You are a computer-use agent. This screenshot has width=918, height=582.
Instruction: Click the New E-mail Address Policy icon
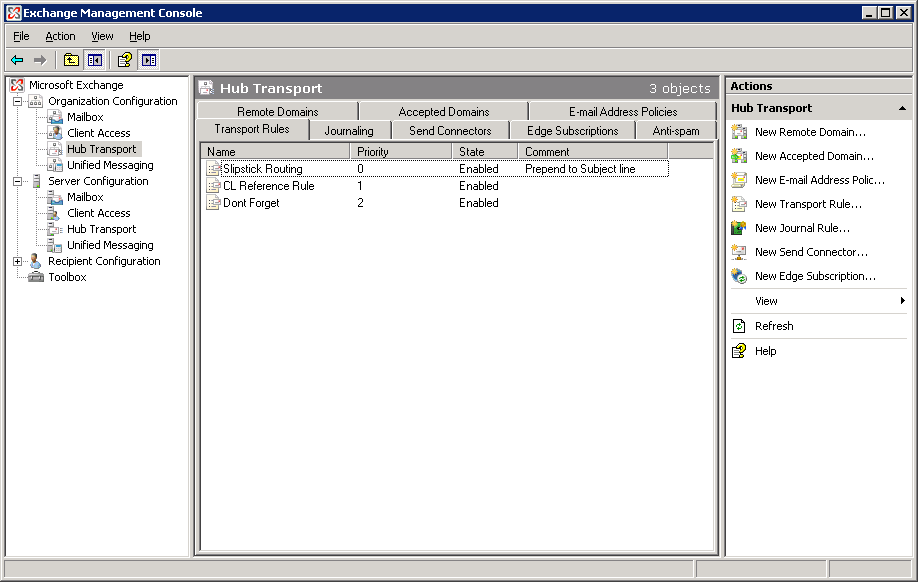[739, 180]
